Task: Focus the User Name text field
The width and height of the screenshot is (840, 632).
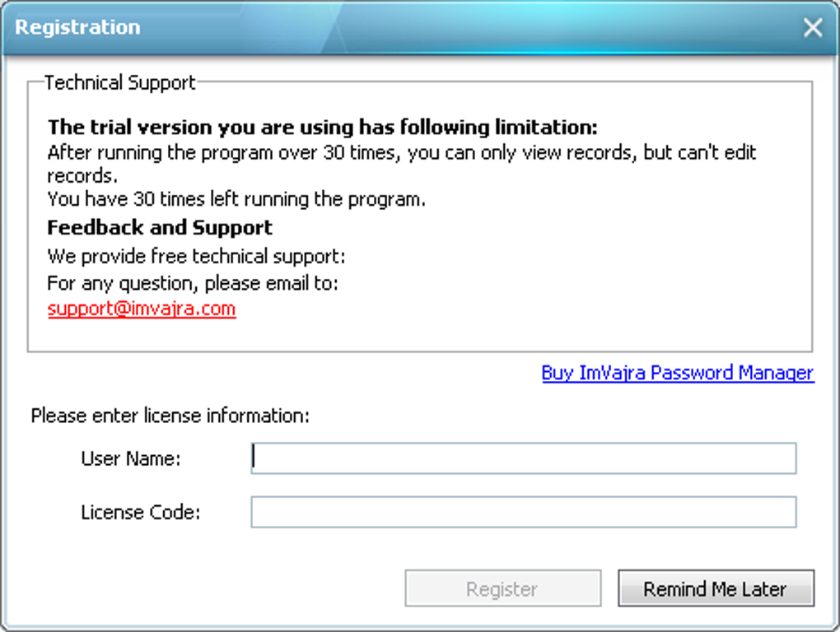Action: coord(524,458)
